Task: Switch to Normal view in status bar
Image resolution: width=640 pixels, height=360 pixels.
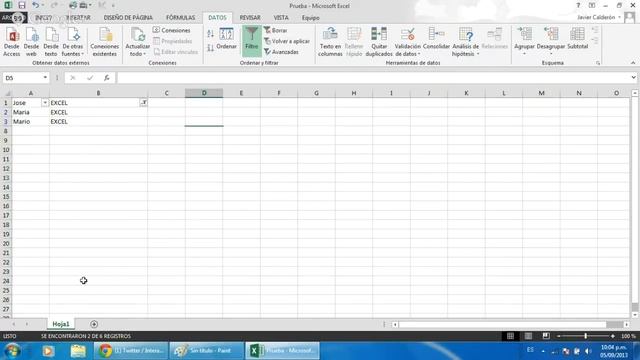Action: 510,336
